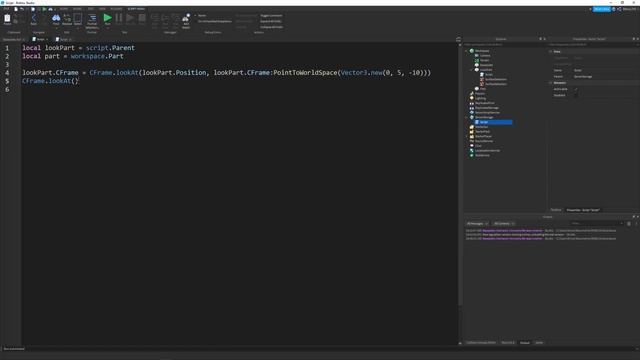This screenshot has height=360, width=640.
Task: Select the SCRIPT MENU ribbon tab
Action: click(136, 9)
